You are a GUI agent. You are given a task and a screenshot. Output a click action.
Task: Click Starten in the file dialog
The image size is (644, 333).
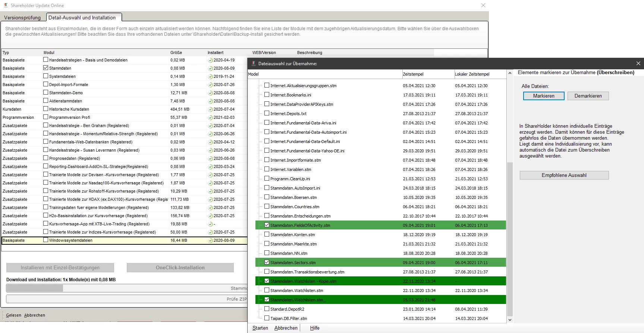coord(260,328)
